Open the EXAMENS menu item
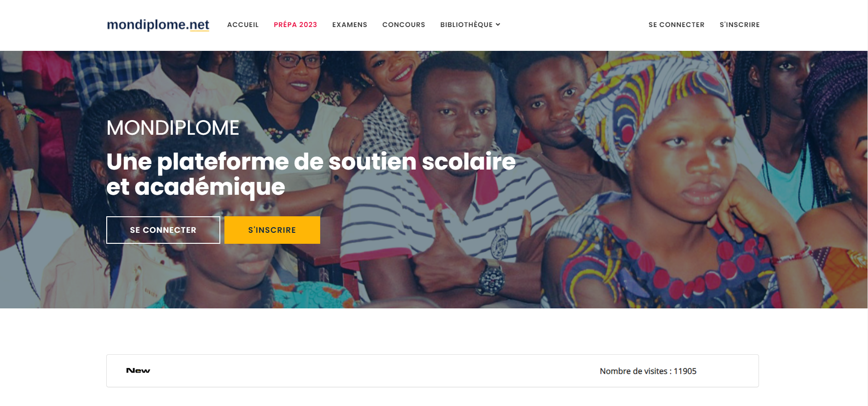Viewport: 868px width, 406px height. click(349, 25)
